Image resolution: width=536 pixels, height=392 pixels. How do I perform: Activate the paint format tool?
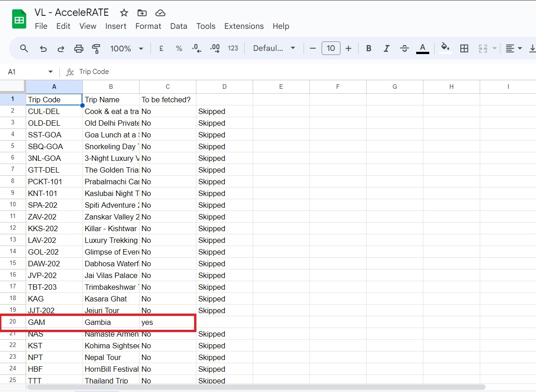pos(96,49)
